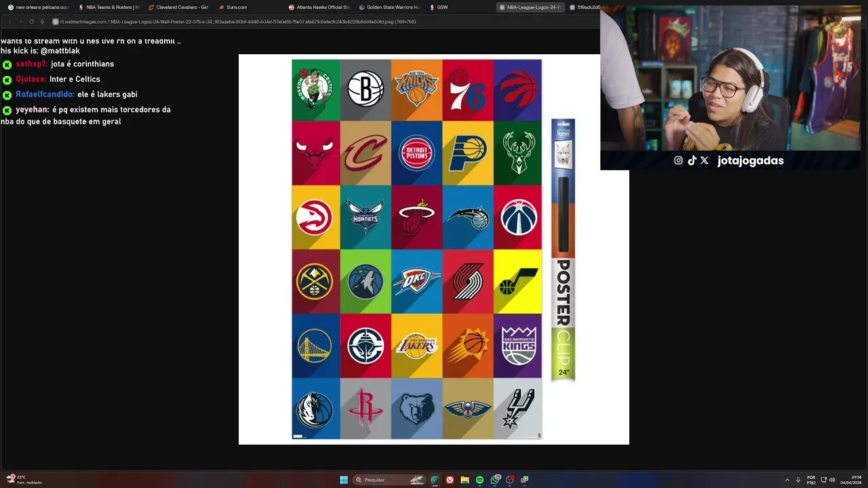
Task: Click the Memphis Grizzlies logo tile
Action: click(417, 409)
